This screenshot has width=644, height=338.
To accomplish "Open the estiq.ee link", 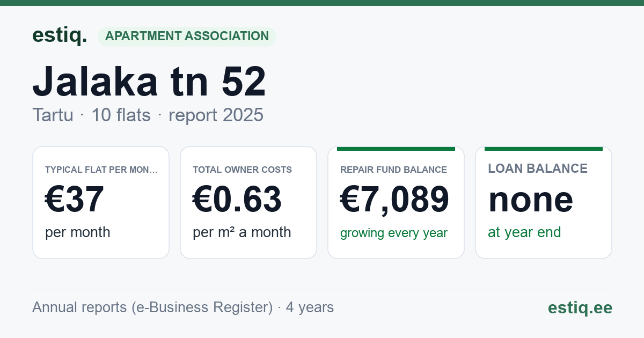I will [x=580, y=307].
